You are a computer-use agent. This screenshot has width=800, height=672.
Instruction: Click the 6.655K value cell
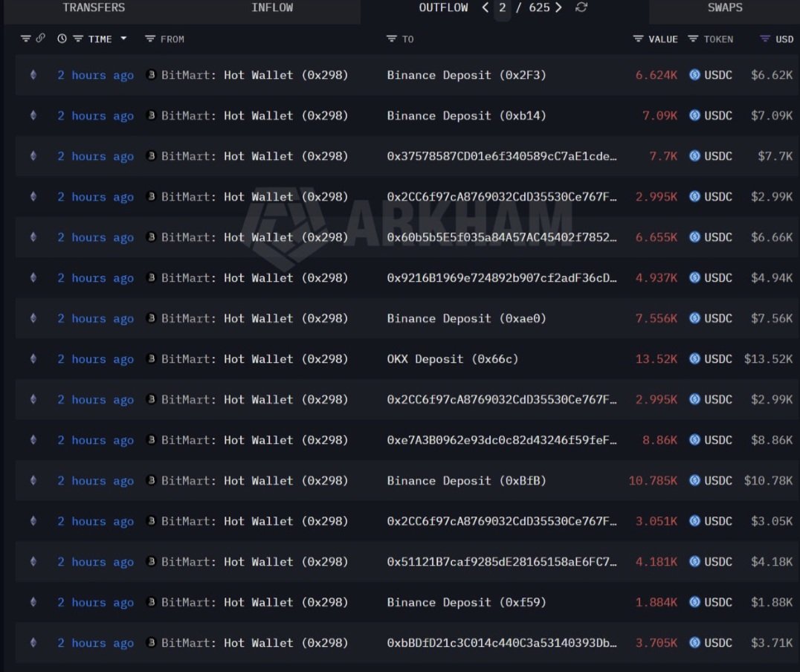coord(656,237)
